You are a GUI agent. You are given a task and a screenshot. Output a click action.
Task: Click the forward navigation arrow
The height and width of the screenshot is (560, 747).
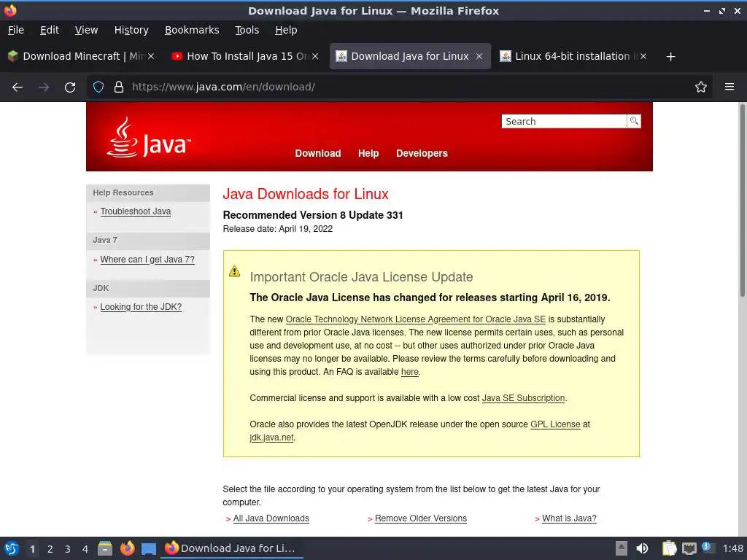point(44,87)
